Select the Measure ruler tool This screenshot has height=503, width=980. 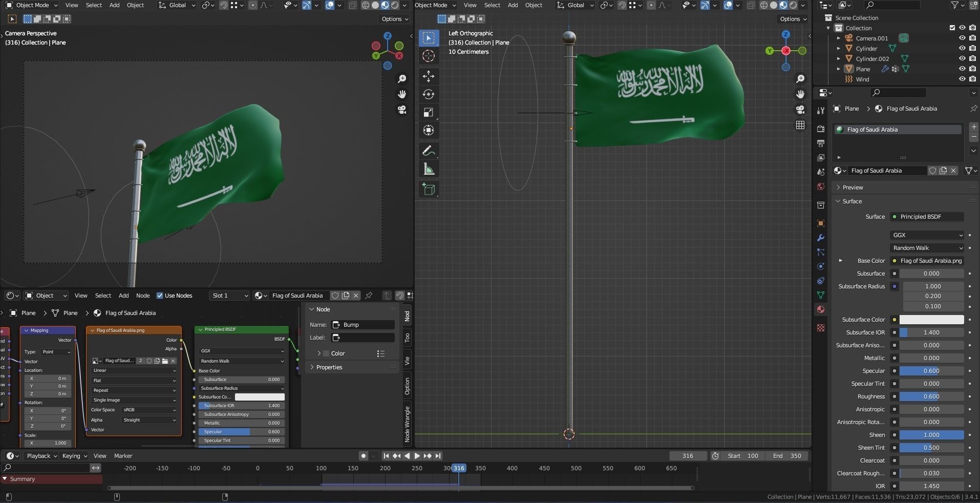coord(429,169)
